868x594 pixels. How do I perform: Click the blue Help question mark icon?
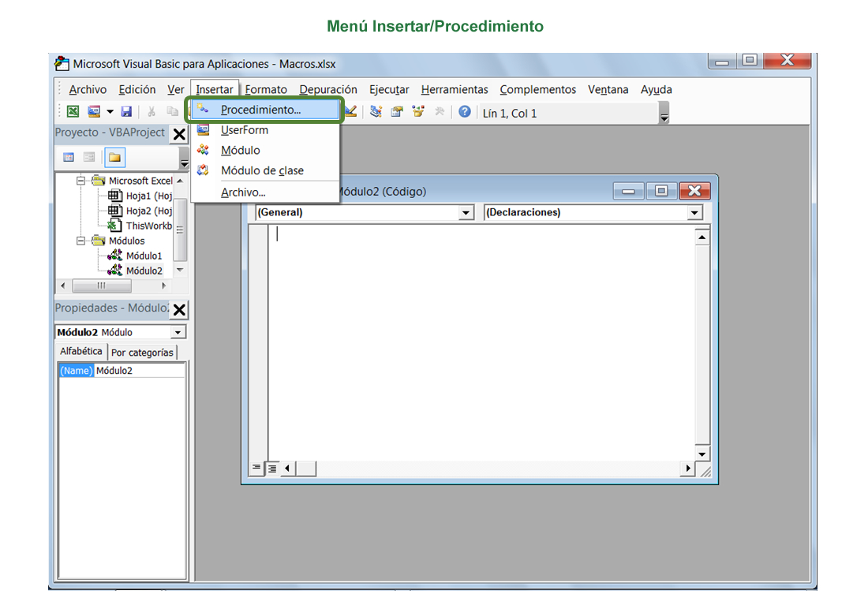(x=465, y=111)
